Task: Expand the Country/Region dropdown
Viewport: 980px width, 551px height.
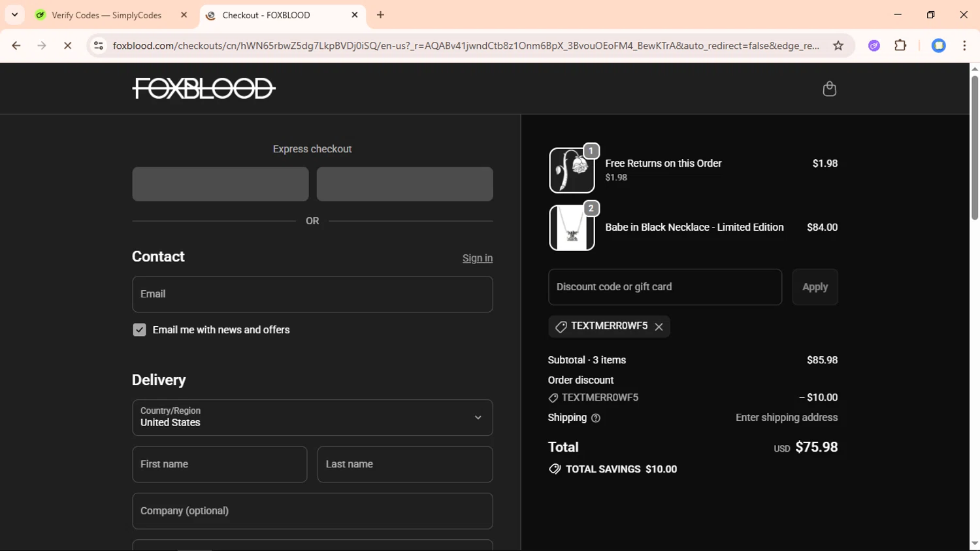Action: tap(312, 418)
